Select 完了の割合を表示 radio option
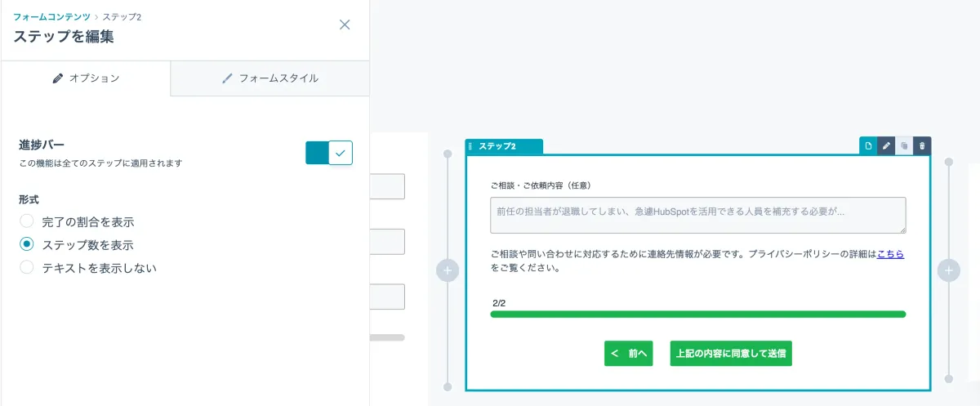 (x=27, y=221)
